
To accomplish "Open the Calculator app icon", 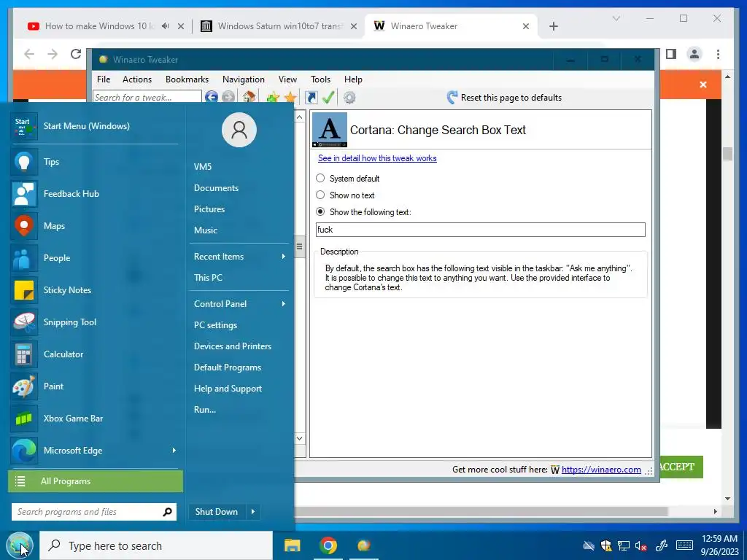I will (x=24, y=354).
